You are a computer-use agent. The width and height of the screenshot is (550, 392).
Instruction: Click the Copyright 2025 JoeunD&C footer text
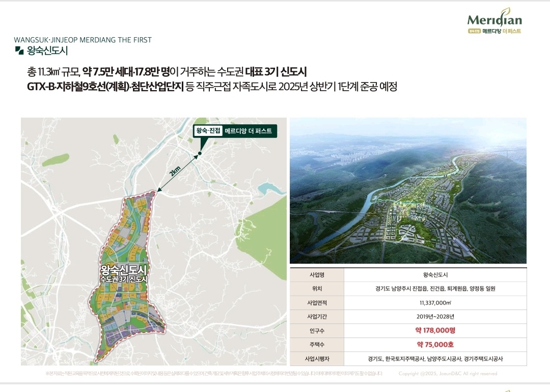448,373
